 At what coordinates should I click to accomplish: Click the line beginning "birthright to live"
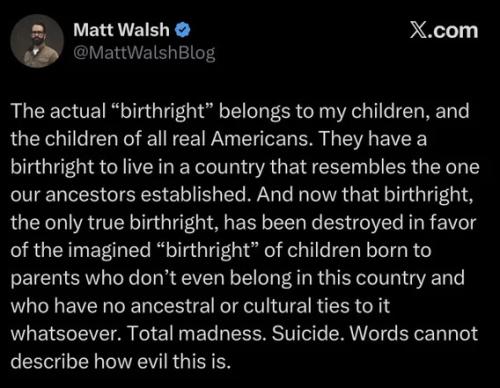tap(245, 167)
